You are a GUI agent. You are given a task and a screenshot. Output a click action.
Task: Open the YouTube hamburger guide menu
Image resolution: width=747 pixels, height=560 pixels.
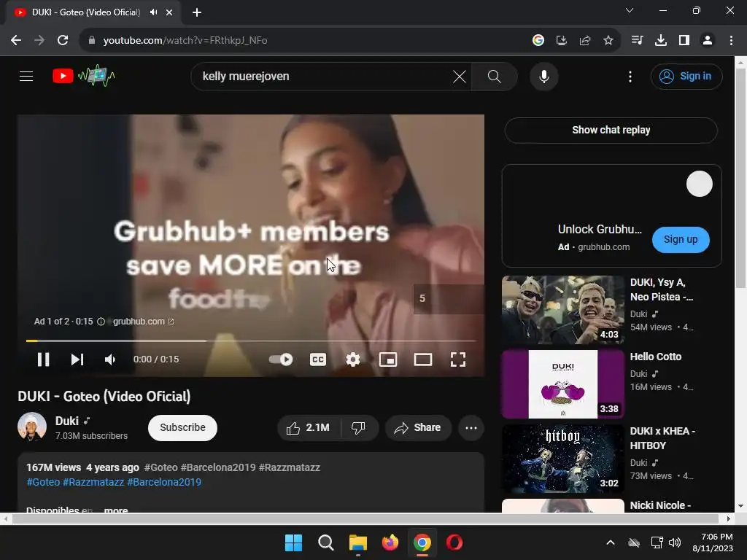coord(26,76)
